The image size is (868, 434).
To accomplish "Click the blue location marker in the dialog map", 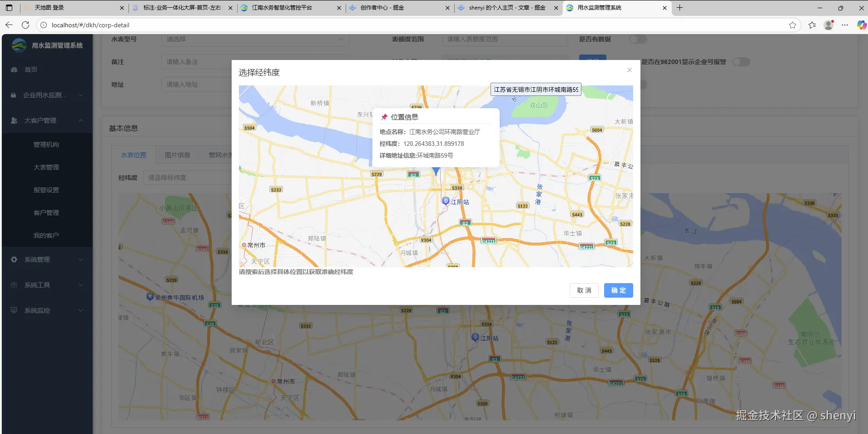I will (x=436, y=171).
